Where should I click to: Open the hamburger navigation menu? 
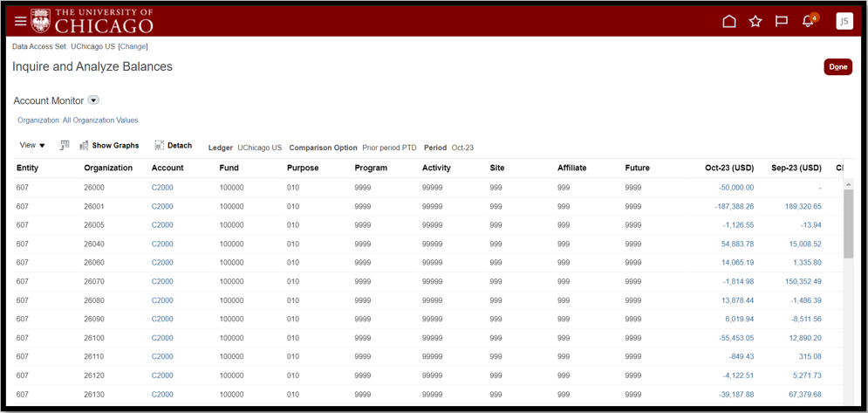pos(20,21)
